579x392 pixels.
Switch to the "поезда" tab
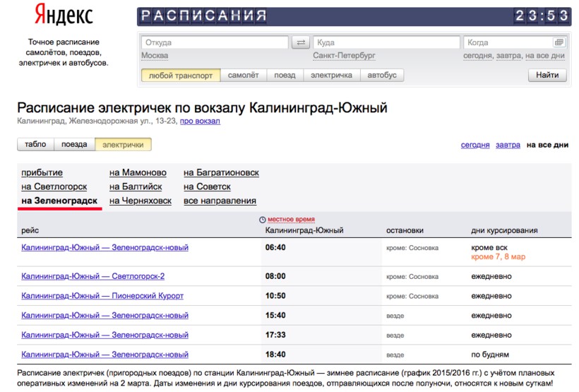click(x=74, y=144)
